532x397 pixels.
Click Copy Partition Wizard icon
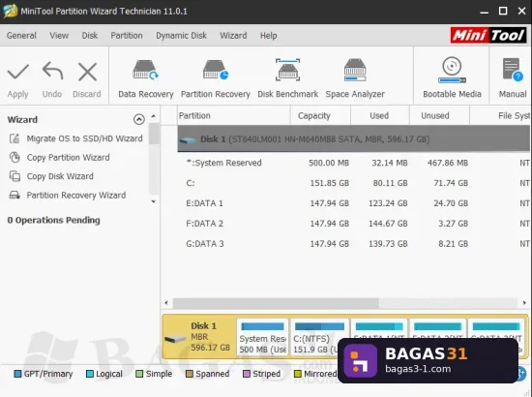15,157
